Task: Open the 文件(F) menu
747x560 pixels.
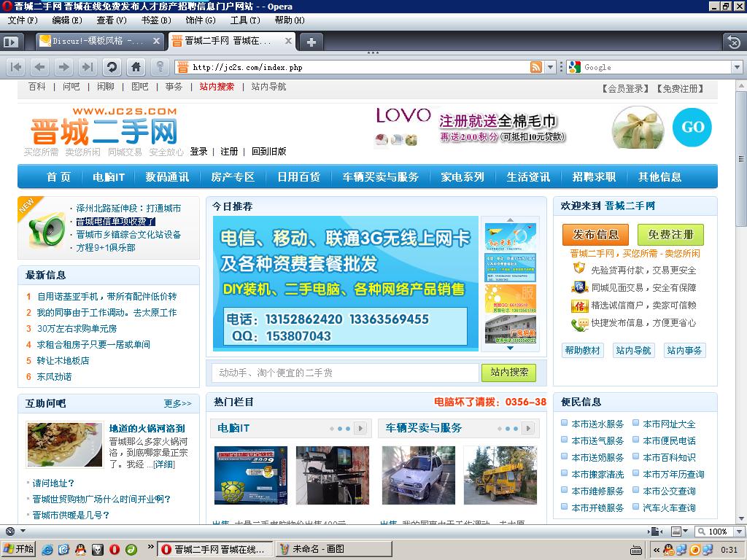Action: coord(23,20)
